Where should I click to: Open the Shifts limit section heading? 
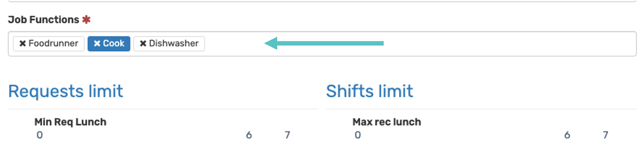(369, 91)
